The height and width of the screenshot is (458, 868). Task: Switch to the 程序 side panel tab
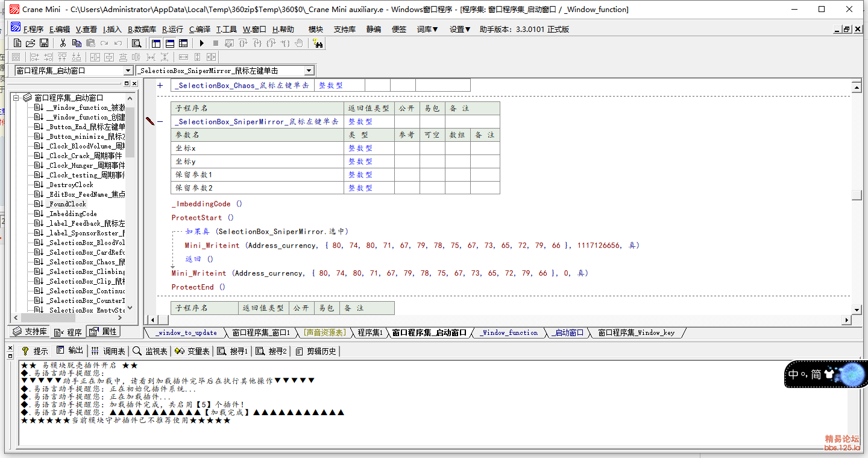point(68,332)
